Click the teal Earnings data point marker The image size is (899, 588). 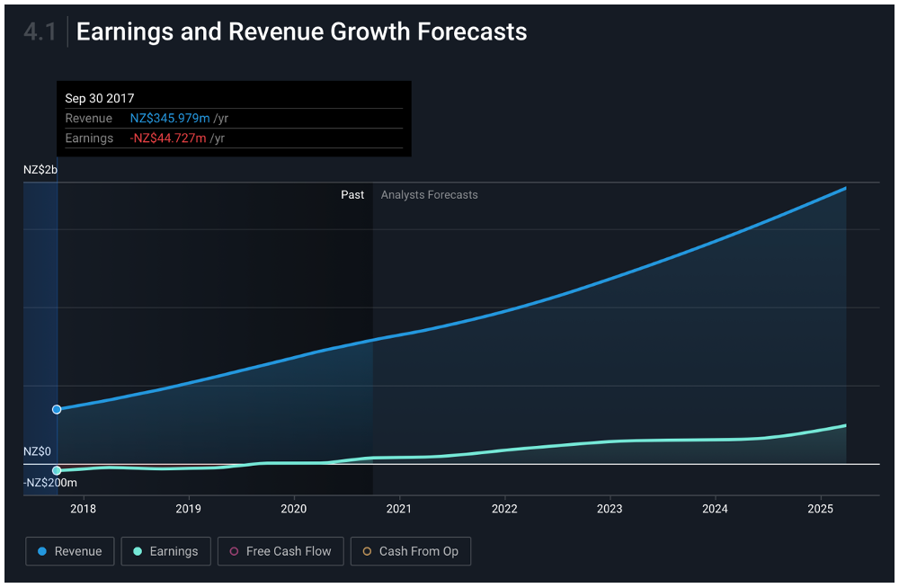(x=57, y=470)
